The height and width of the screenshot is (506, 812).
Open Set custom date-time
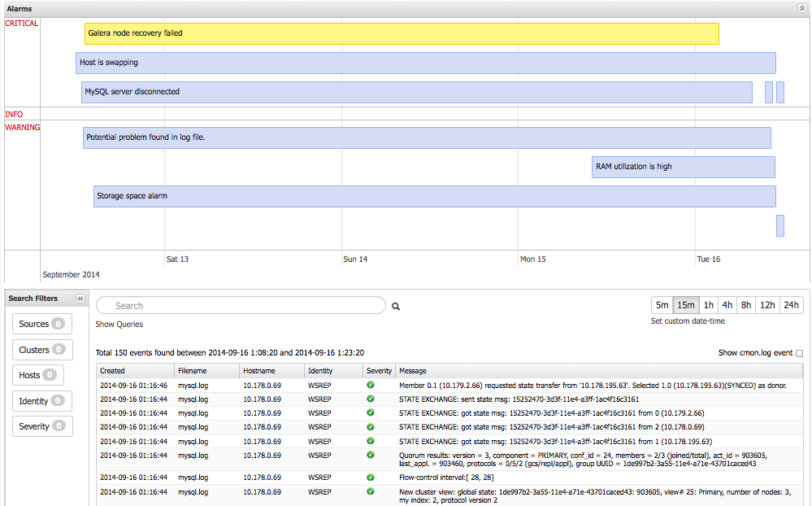pyautogui.click(x=688, y=321)
